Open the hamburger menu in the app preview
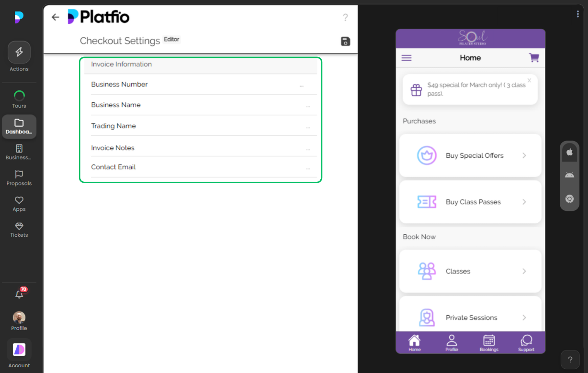The image size is (588, 373). click(x=407, y=58)
